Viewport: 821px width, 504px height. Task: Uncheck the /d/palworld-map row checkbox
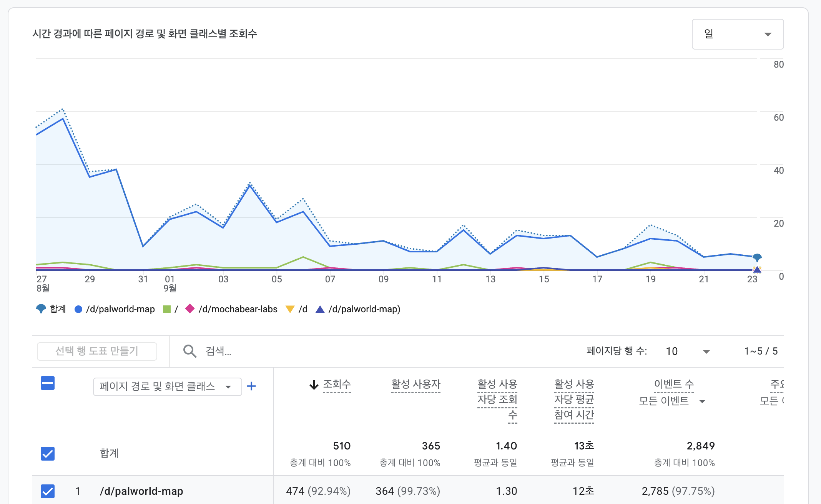(48, 491)
